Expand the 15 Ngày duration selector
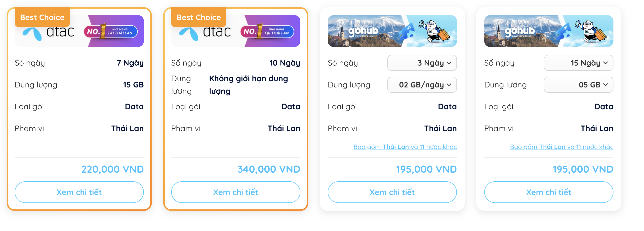Image resolution: width=644 pixels, height=231 pixels. pyautogui.click(x=578, y=63)
